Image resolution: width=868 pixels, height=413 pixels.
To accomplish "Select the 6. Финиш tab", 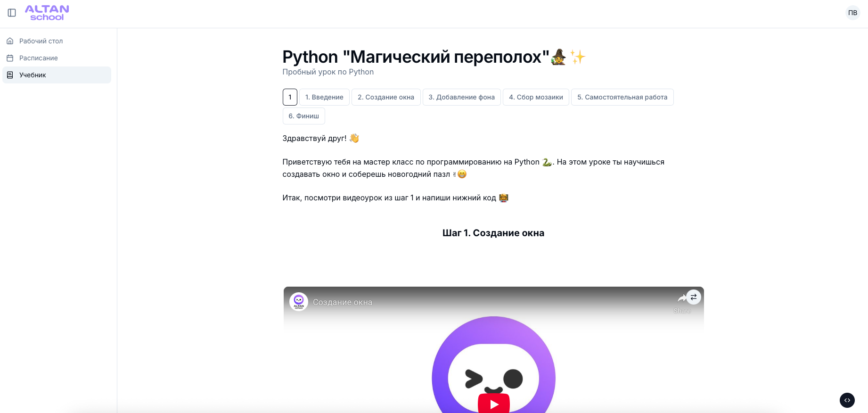I will (303, 116).
